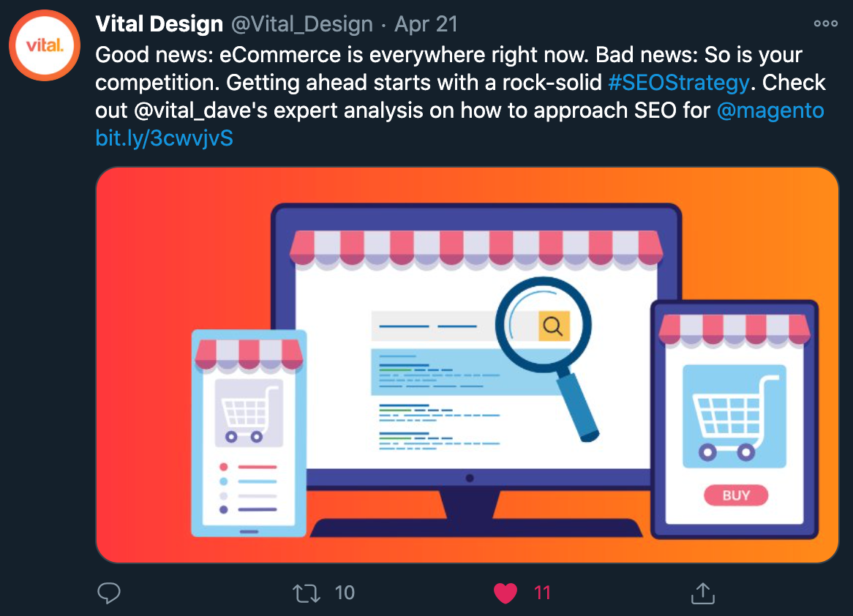Open the #SEOStrategy hashtag link

click(x=679, y=83)
